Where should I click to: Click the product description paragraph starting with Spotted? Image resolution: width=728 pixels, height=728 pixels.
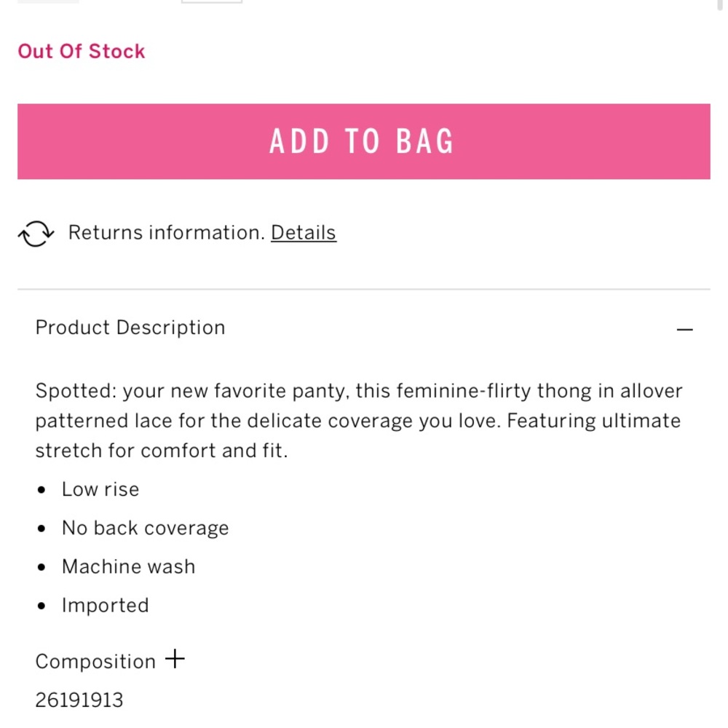(359, 421)
